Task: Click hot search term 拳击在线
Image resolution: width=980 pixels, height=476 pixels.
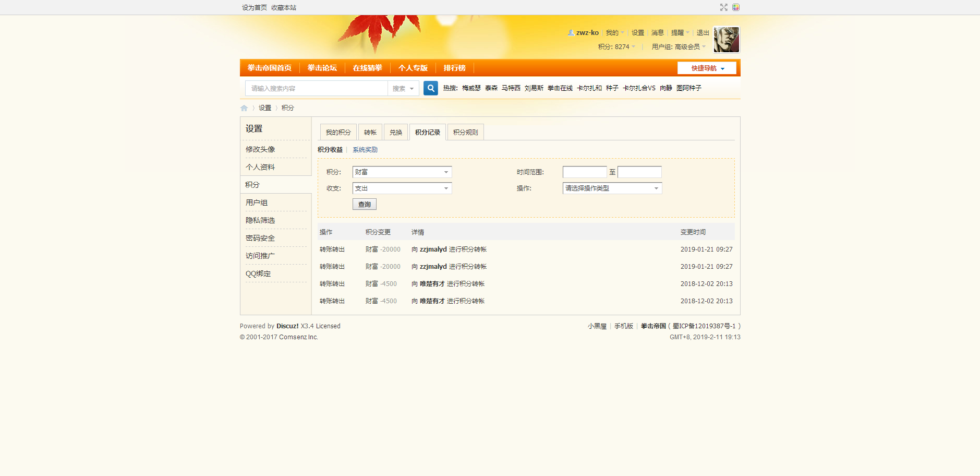Action: pyautogui.click(x=560, y=88)
